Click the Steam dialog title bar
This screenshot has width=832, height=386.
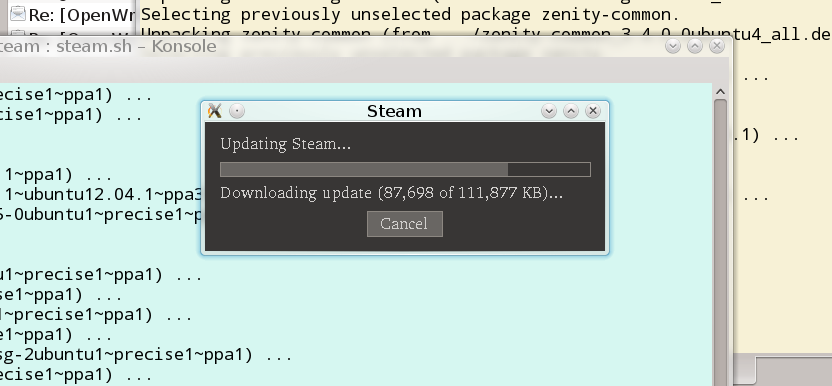click(x=394, y=111)
